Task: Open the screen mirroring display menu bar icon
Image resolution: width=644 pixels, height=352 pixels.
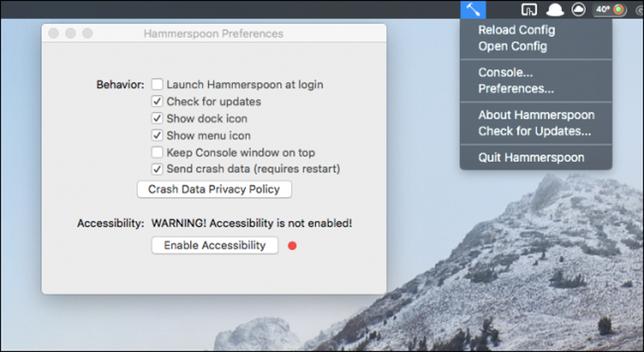Action: pos(529,9)
